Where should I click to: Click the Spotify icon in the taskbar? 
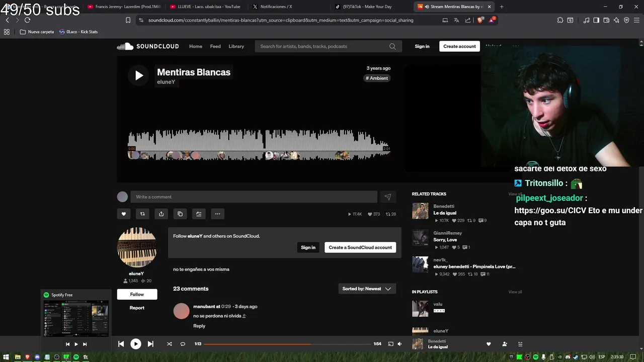(x=76, y=357)
